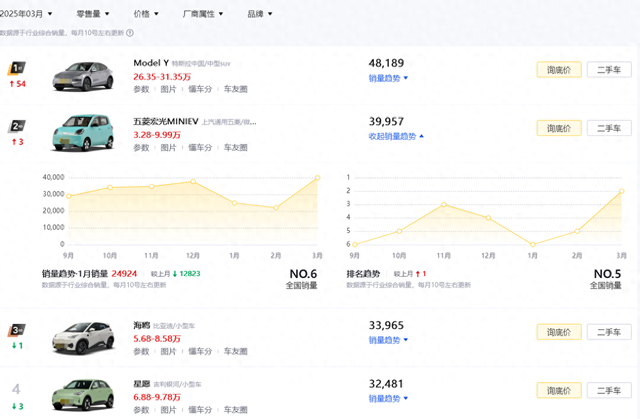This screenshot has height=419, width=640.
Task: Select 12月 point on sales trend chart
Action: 193,181
